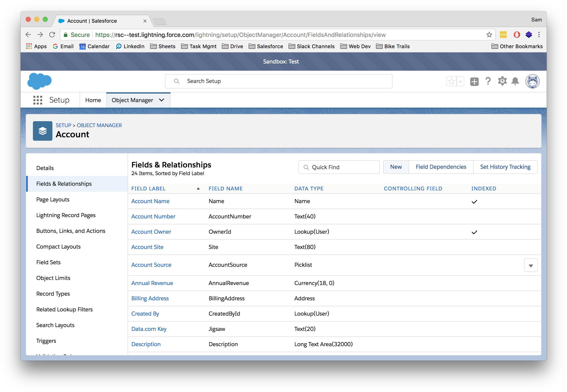
Task: Focus the Quick Find input field
Action: pos(339,167)
